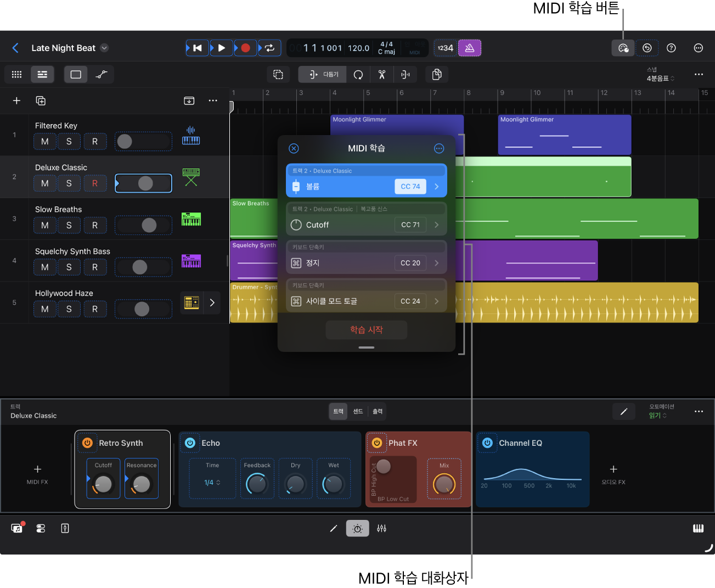
Task: Switch to the 센드 tab
Action: pyautogui.click(x=358, y=411)
